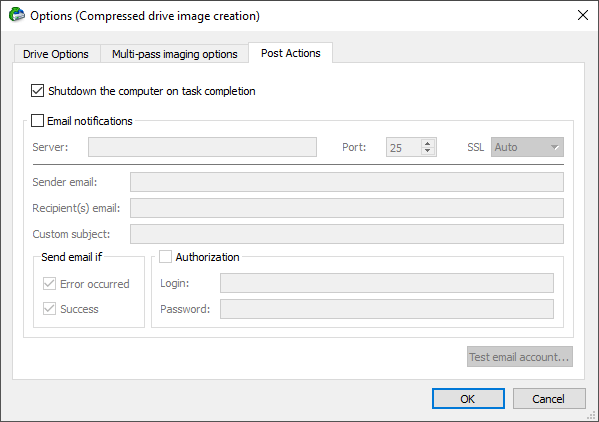The width and height of the screenshot is (599, 422).
Task: Close the Options dialog window
Action: (x=583, y=15)
